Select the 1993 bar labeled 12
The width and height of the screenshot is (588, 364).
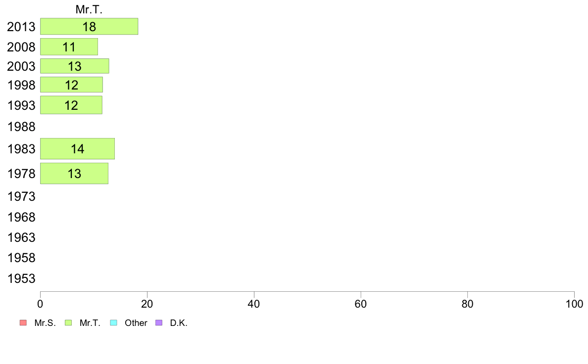tap(71, 105)
